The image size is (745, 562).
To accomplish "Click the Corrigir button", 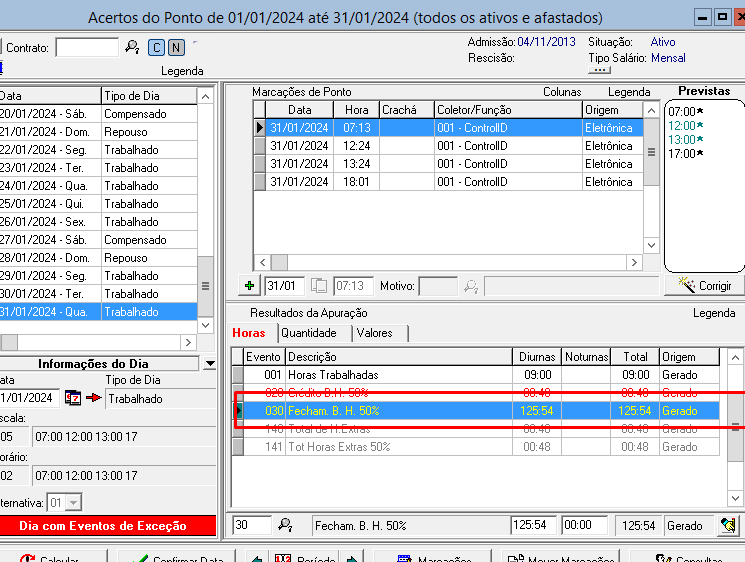I will point(704,286).
